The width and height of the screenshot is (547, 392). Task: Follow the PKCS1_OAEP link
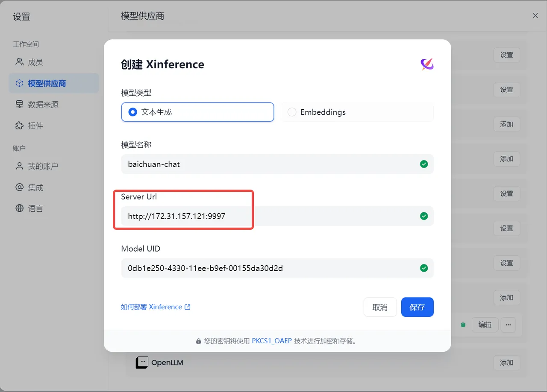point(272,341)
